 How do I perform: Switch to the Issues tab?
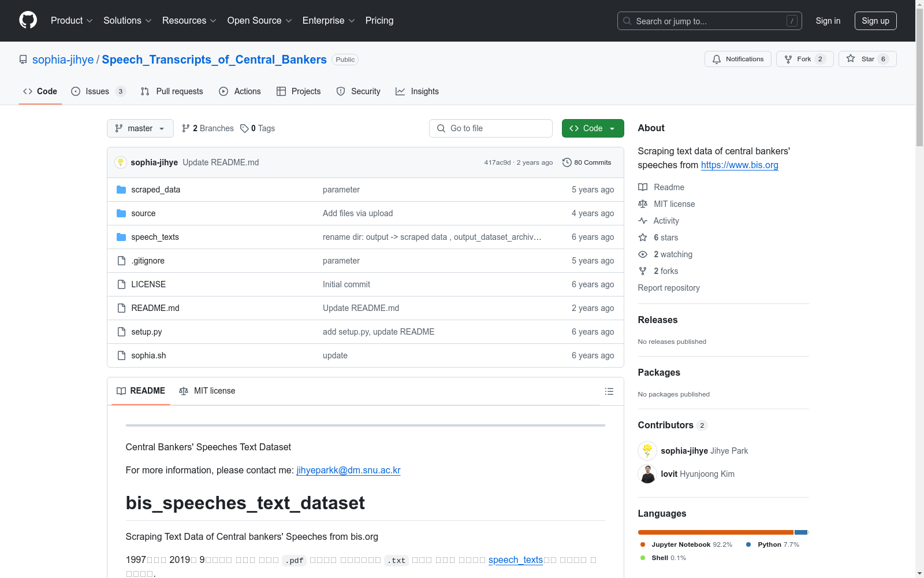(98, 91)
